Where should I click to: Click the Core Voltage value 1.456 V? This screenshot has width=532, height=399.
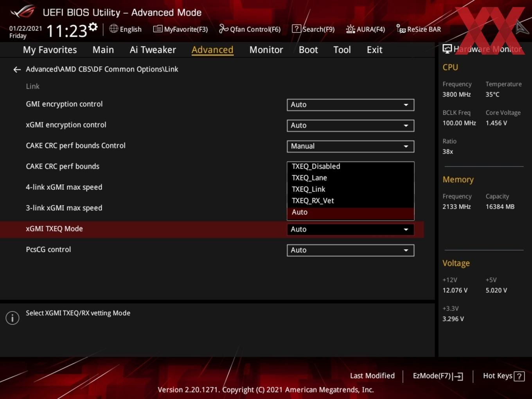496,123
